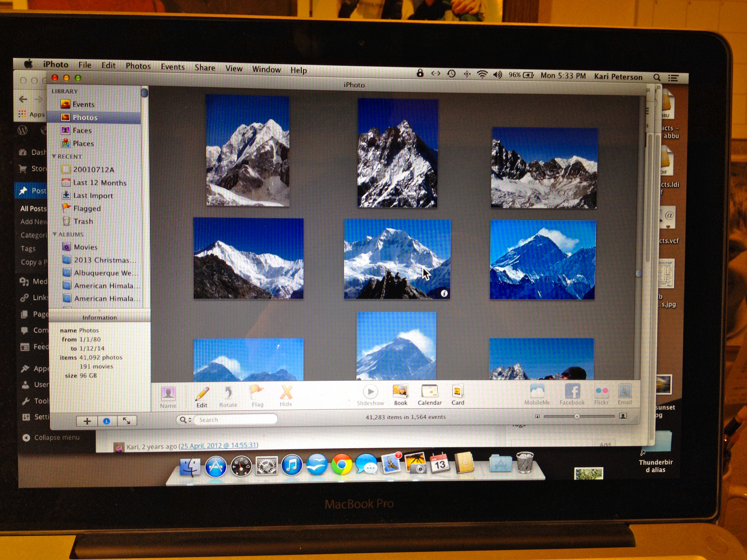The height and width of the screenshot is (560, 747).
Task: Adjust the thumbnail size slider
Action: pyautogui.click(x=577, y=417)
